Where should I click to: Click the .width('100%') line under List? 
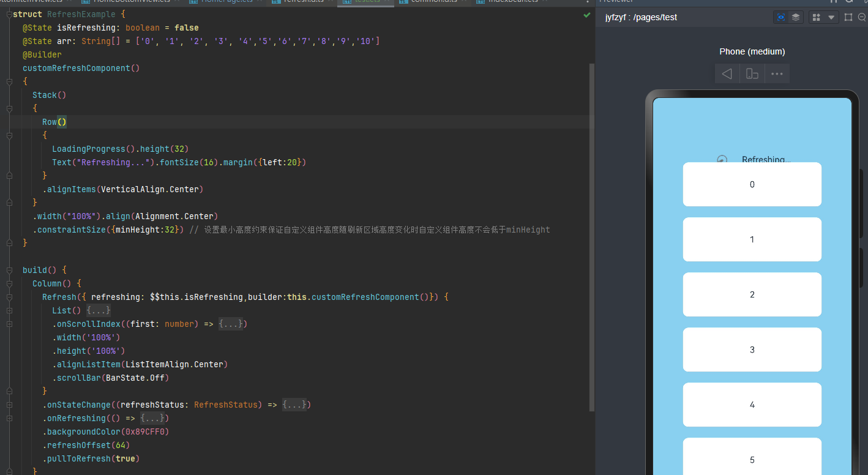click(x=86, y=337)
